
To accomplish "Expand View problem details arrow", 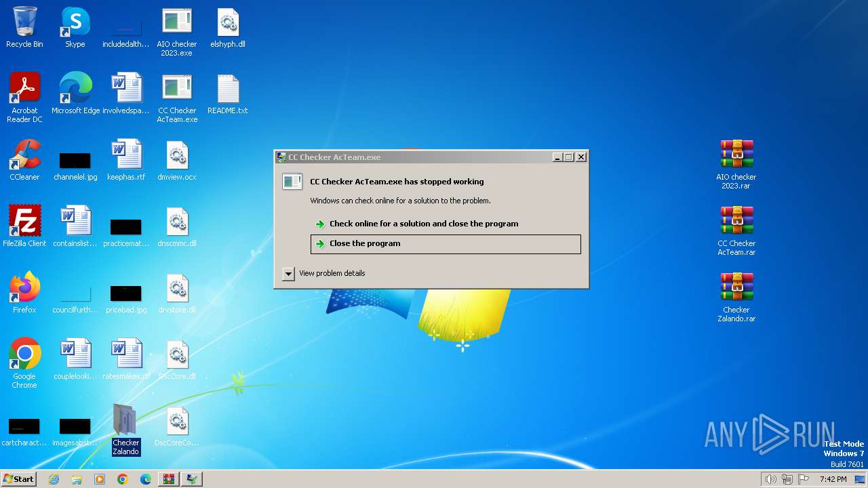I will point(288,273).
